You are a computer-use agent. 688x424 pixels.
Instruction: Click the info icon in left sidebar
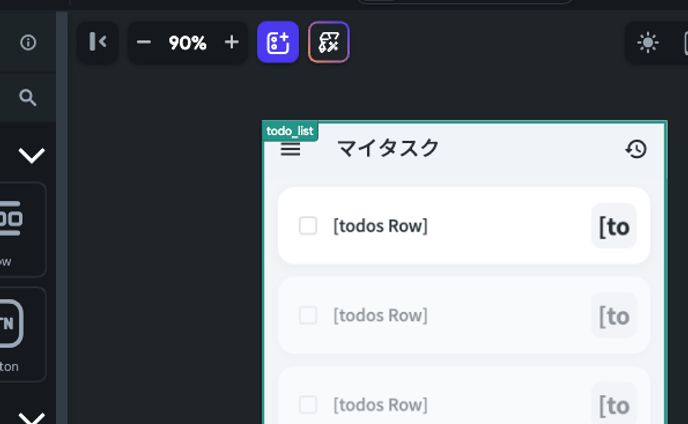28,42
